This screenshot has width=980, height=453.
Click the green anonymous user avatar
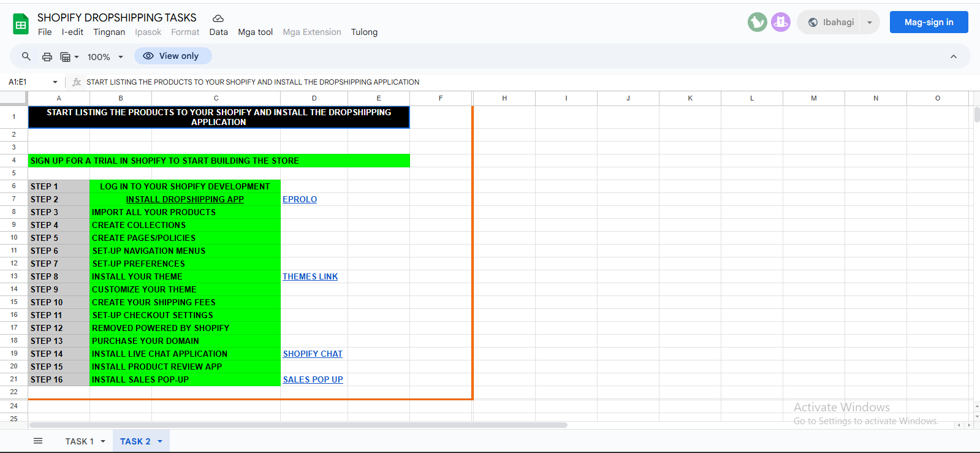(x=758, y=22)
